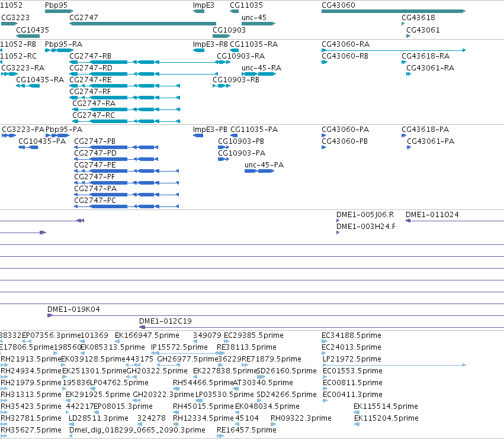Viewport: 504px width, 439px height.
Task: Select the CG2747-PE protein label
Action: 95,165
